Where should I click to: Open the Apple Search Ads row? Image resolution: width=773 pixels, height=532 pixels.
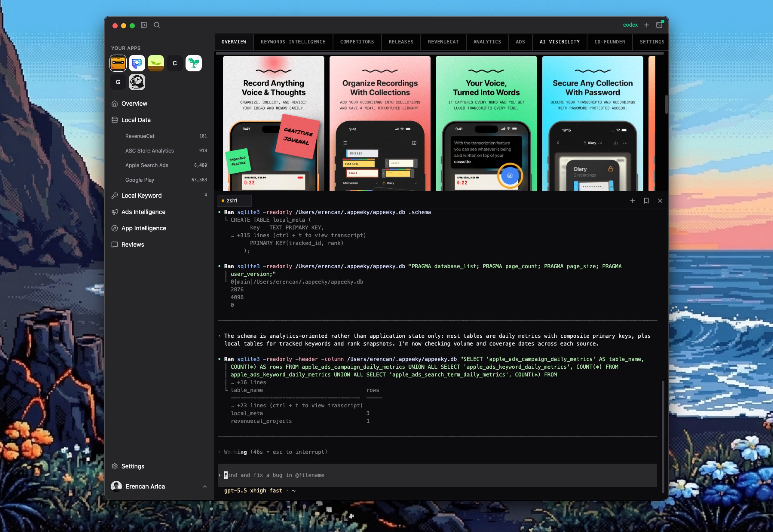pyautogui.click(x=166, y=165)
